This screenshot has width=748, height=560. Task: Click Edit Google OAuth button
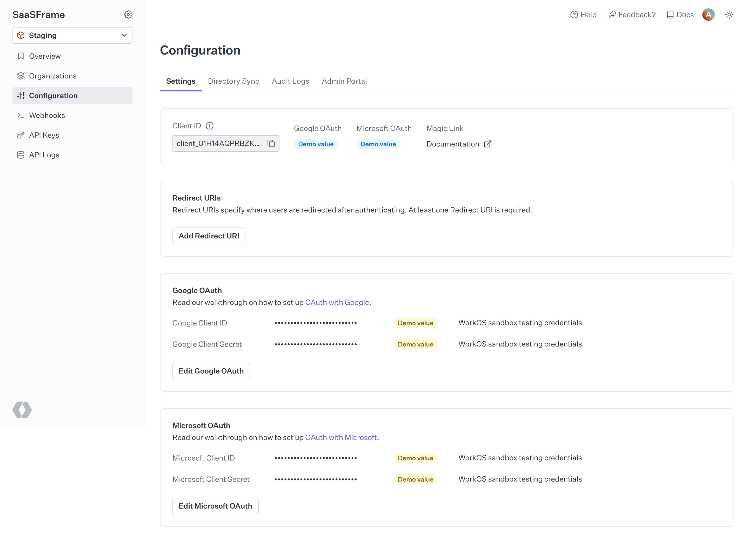211,371
